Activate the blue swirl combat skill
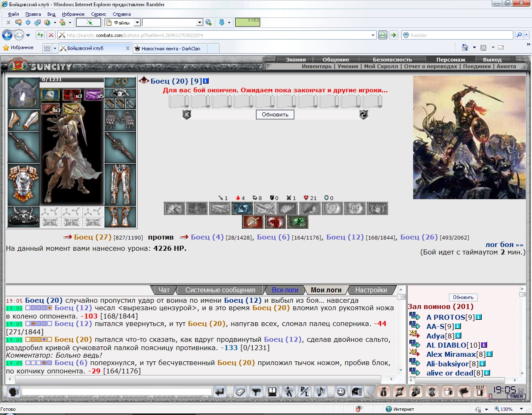532x415 pixels. click(x=242, y=208)
